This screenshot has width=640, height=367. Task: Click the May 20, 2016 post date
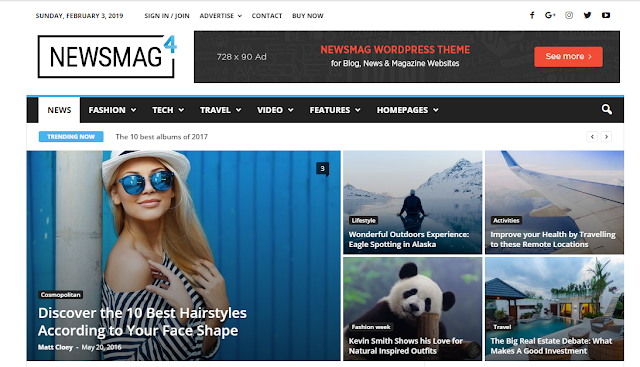point(101,347)
